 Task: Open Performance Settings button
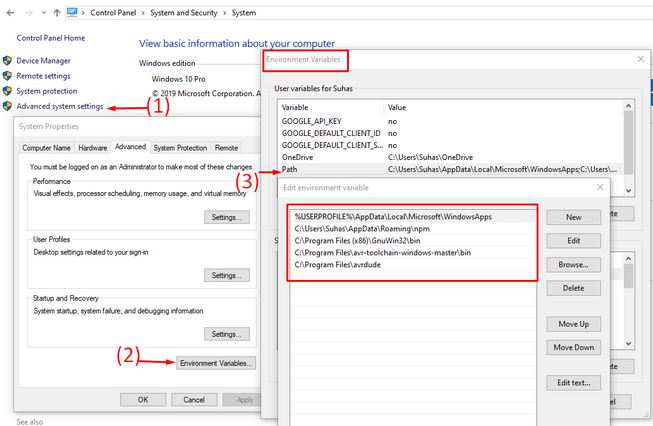[x=227, y=217]
